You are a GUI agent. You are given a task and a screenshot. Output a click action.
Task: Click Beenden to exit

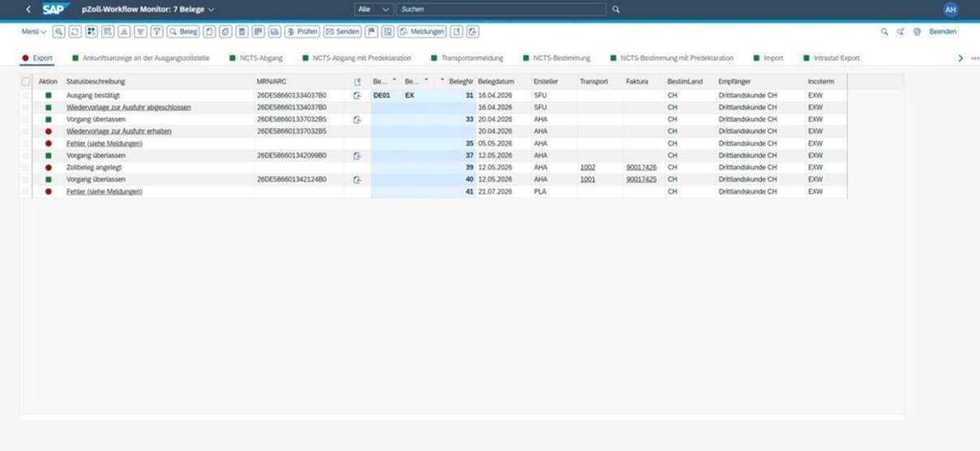tap(943, 32)
